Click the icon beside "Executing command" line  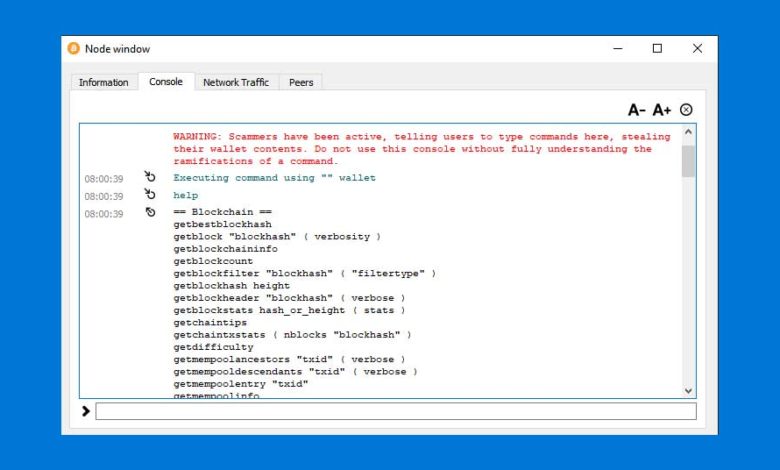150,178
